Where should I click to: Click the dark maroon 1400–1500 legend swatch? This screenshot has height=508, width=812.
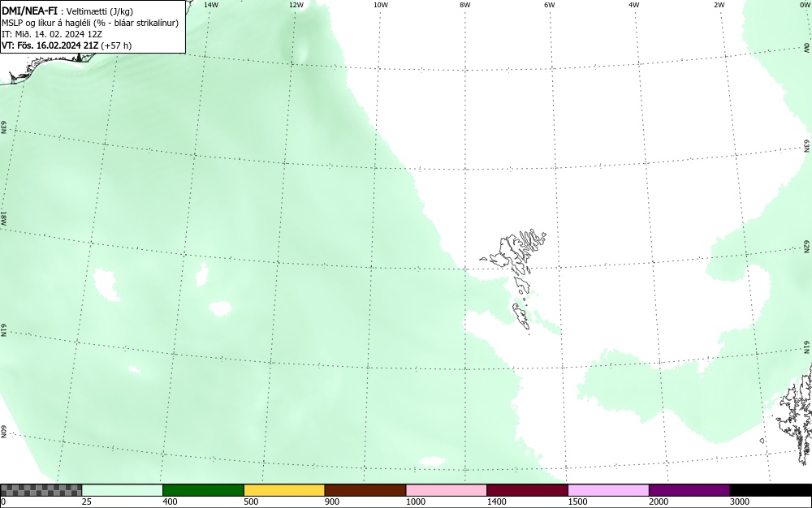(x=527, y=490)
